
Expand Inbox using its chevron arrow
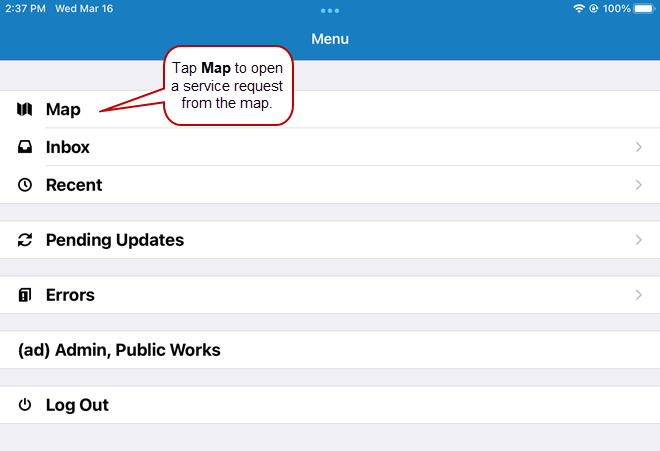638,147
